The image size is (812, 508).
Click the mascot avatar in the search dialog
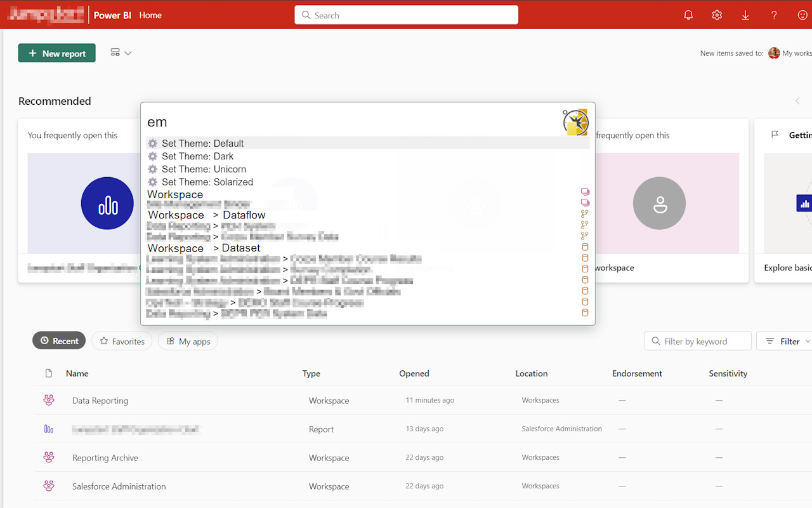[x=575, y=122]
